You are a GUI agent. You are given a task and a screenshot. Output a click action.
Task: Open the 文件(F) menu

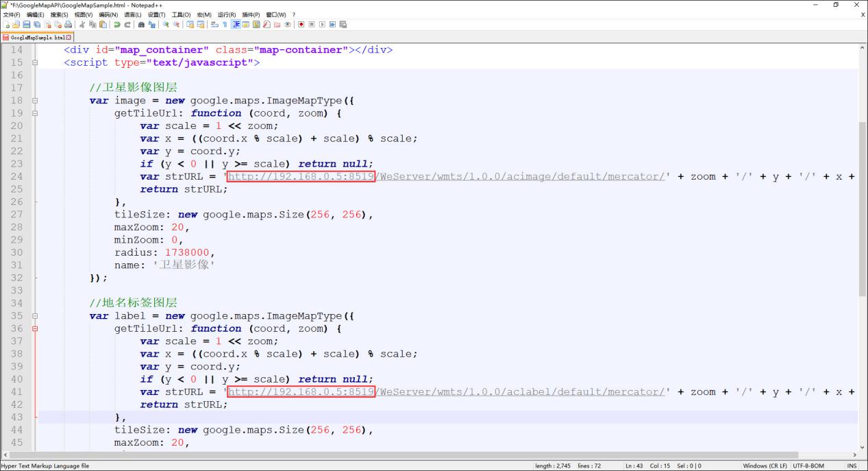tap(12, 14)
